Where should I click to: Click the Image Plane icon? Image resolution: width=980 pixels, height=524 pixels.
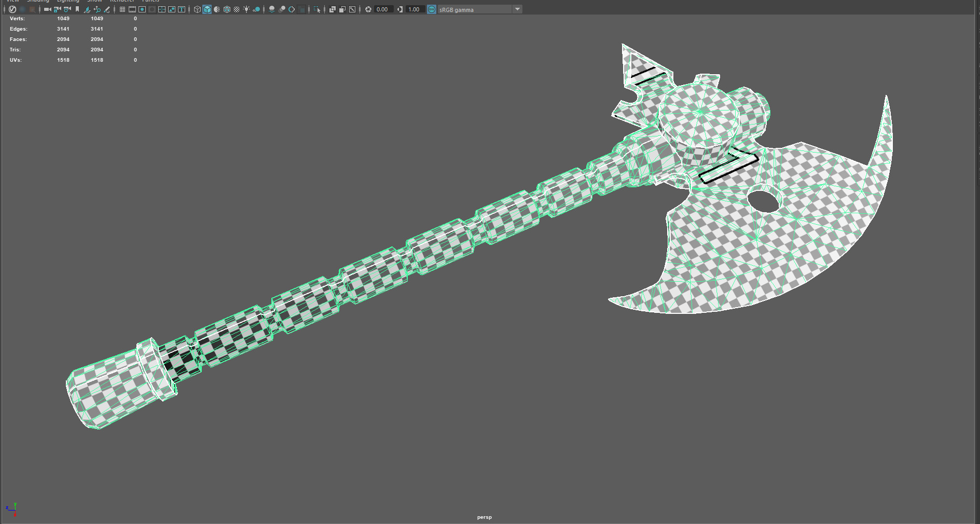point(87,9)
